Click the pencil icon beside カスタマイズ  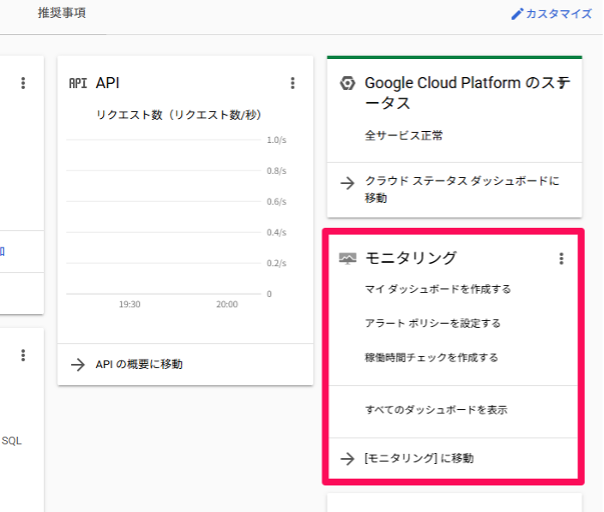[517, 14]
